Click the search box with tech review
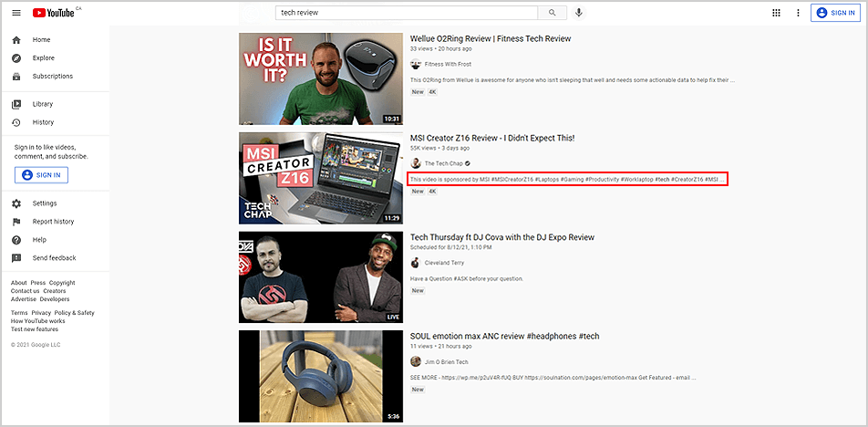The height and width of the screenshot is (427, 868). click(407, 13)
